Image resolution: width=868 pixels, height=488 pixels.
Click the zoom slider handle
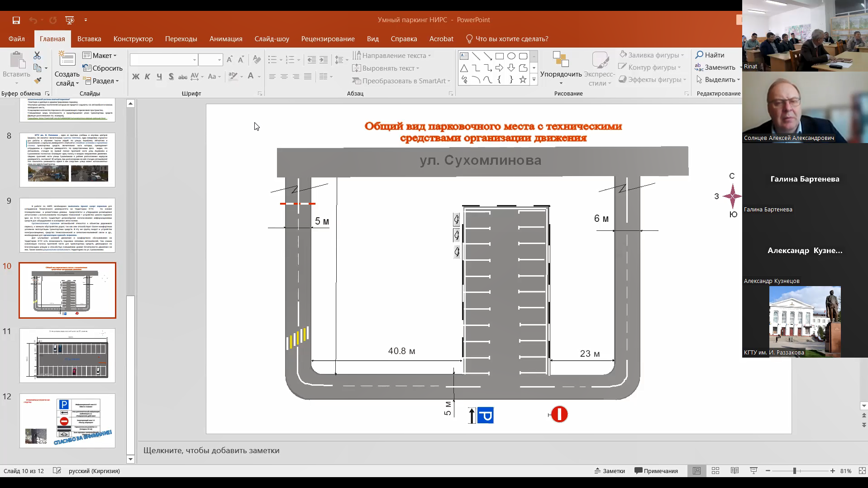[x=794, y=471]
